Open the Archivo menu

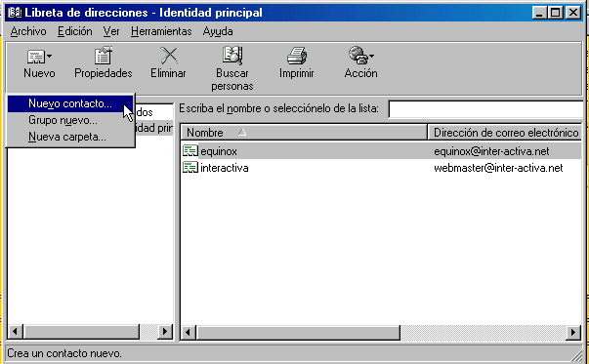[28, 31]
